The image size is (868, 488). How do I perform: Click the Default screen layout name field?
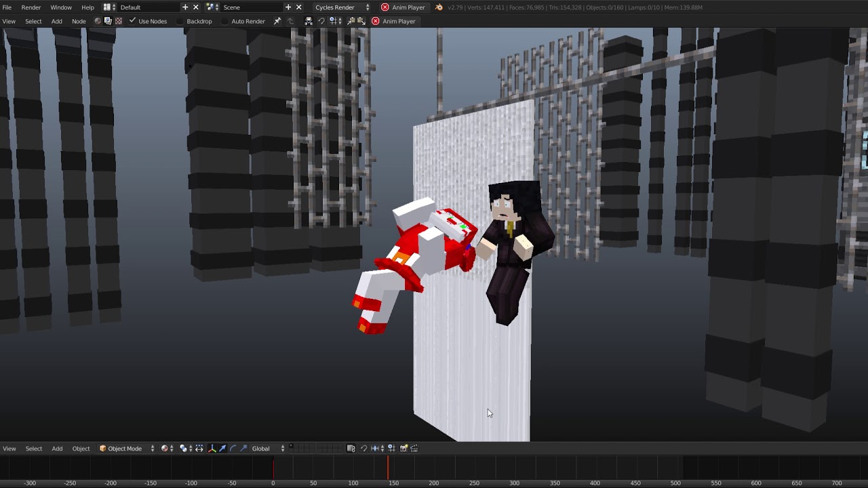[x=148, y=7]
